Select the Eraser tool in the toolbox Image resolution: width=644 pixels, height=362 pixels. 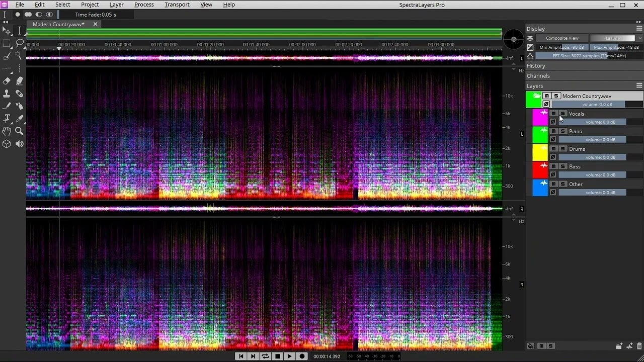tap(7, 81)
